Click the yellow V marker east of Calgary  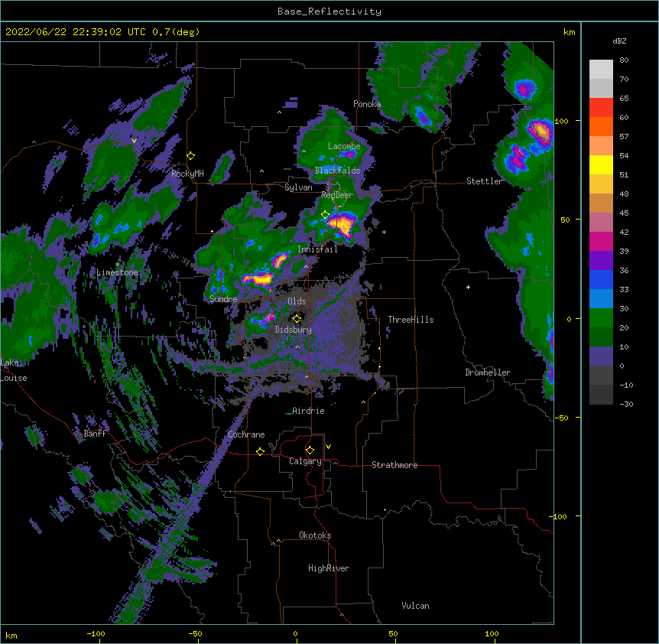click(328, 447)
